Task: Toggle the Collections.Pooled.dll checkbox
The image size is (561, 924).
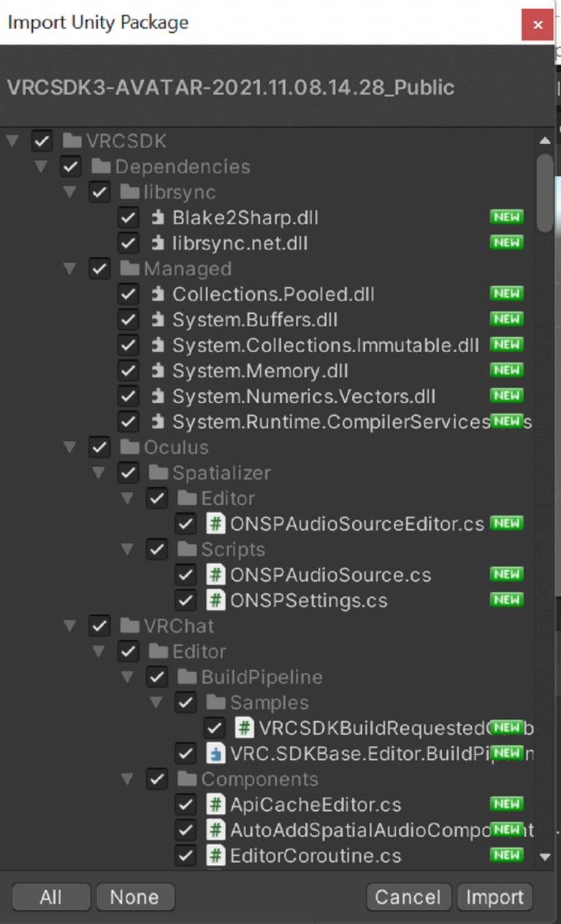Action: pyautogui.click(x=128, y=294)
